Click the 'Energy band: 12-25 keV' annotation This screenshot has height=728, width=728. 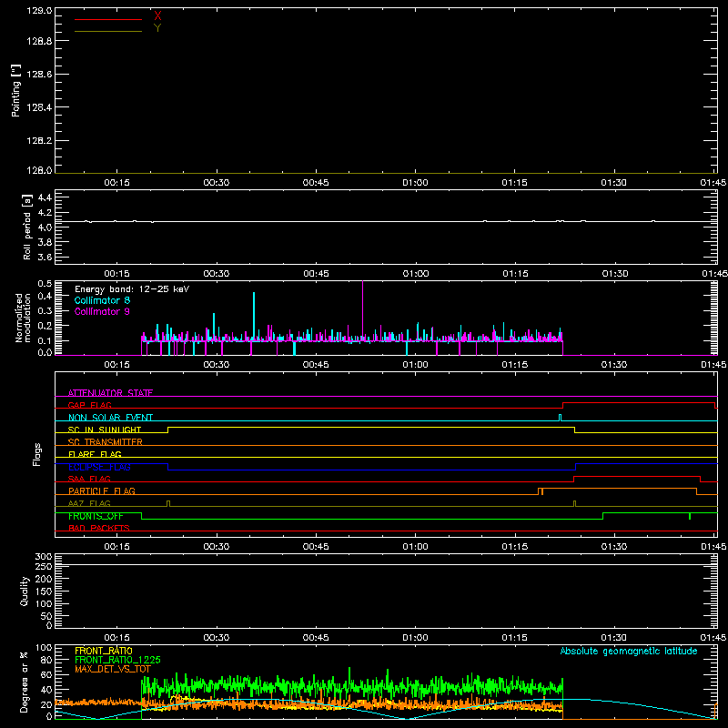[132, 289]
